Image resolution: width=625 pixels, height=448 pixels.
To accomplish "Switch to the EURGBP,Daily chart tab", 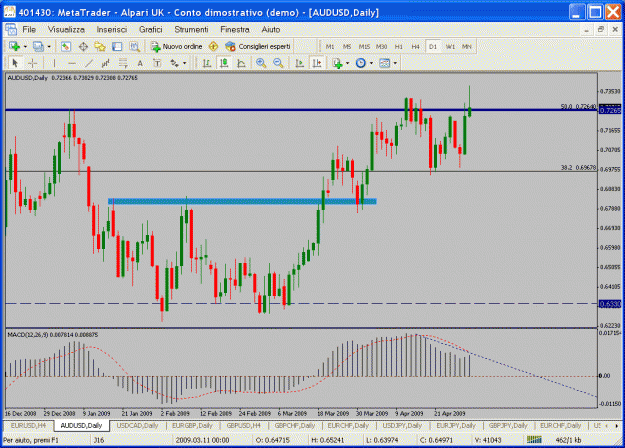I will click(192, 426).
